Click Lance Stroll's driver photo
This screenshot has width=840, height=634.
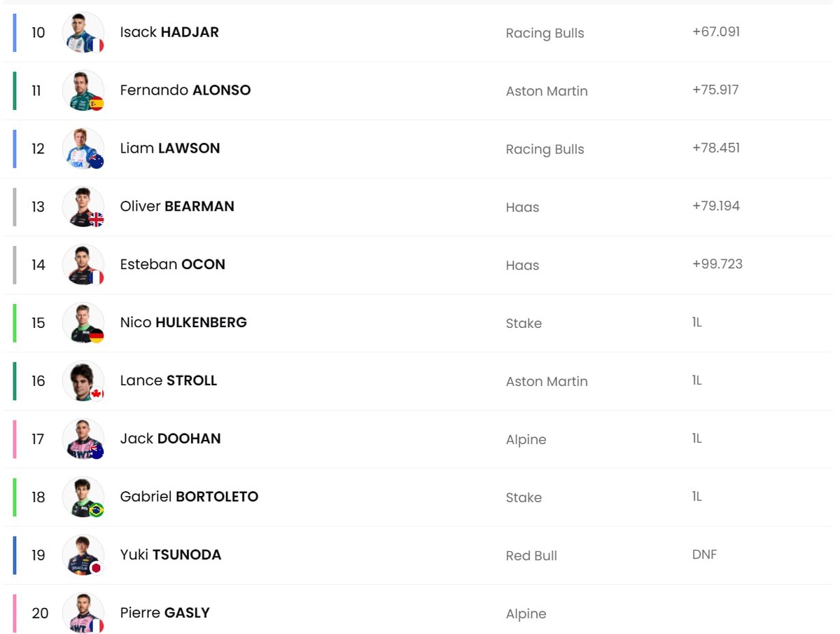(83, 381)
